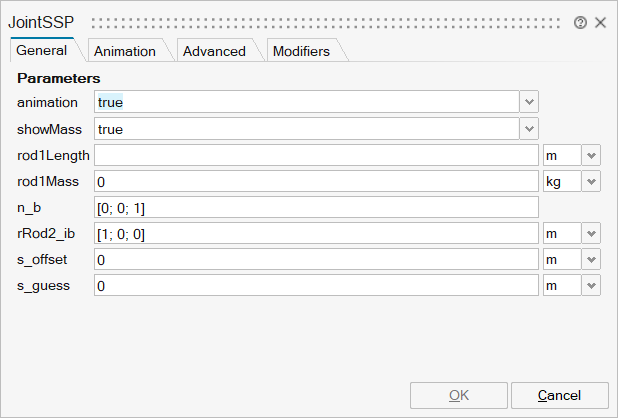Open the rRod2_ib unit dropdown
618x418 pixels.
pyautogui.click(x=591, y=233)
